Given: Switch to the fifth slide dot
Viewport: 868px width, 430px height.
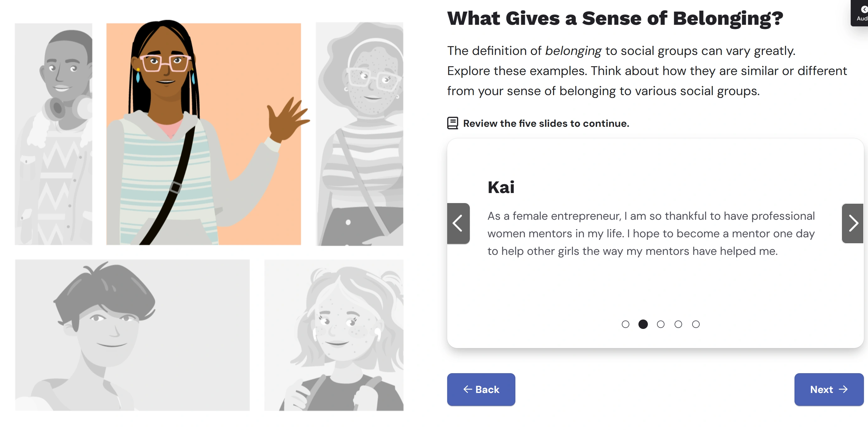Looking at the screenshot, I should 696,324.
